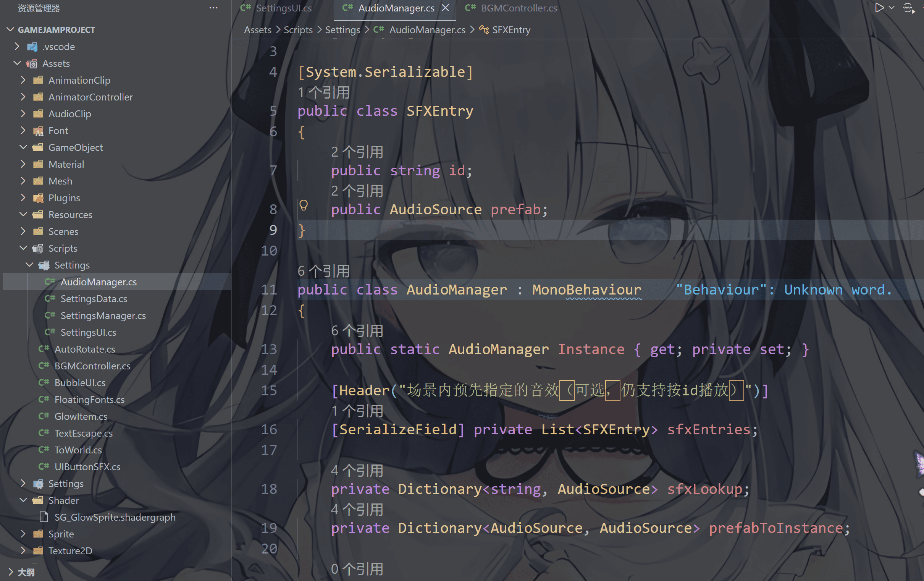Click the Run play button icon
924x581 pixels.
[879, 8]
